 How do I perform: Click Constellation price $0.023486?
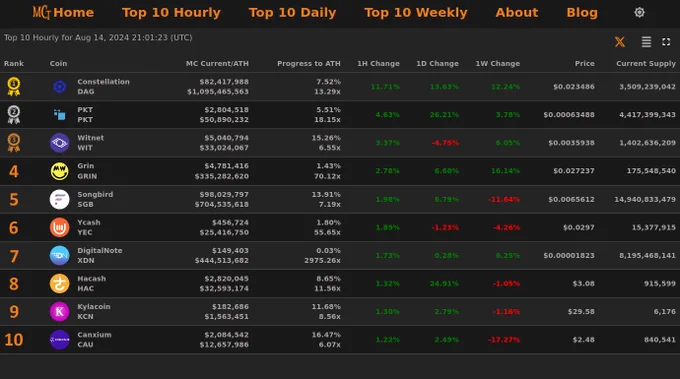(574, 87)
